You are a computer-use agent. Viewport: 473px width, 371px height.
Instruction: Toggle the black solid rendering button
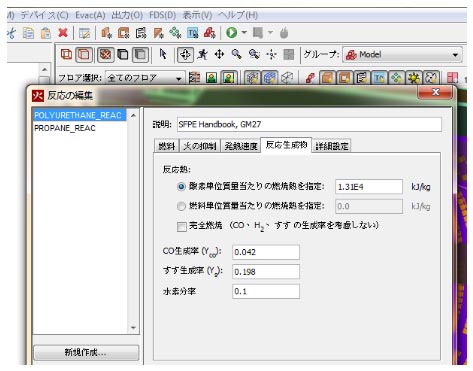tap(123, 54)
